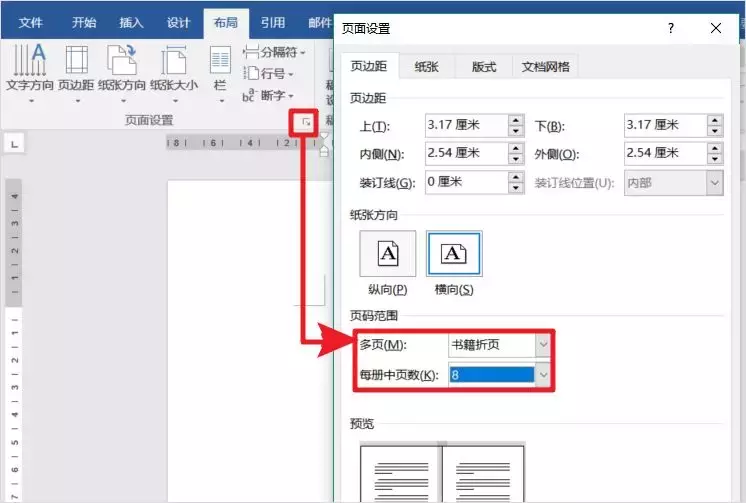Open the 断字 hyphenation menu
Image resolution: width=746 pixels, height=503 pixels.
[268, 96]
